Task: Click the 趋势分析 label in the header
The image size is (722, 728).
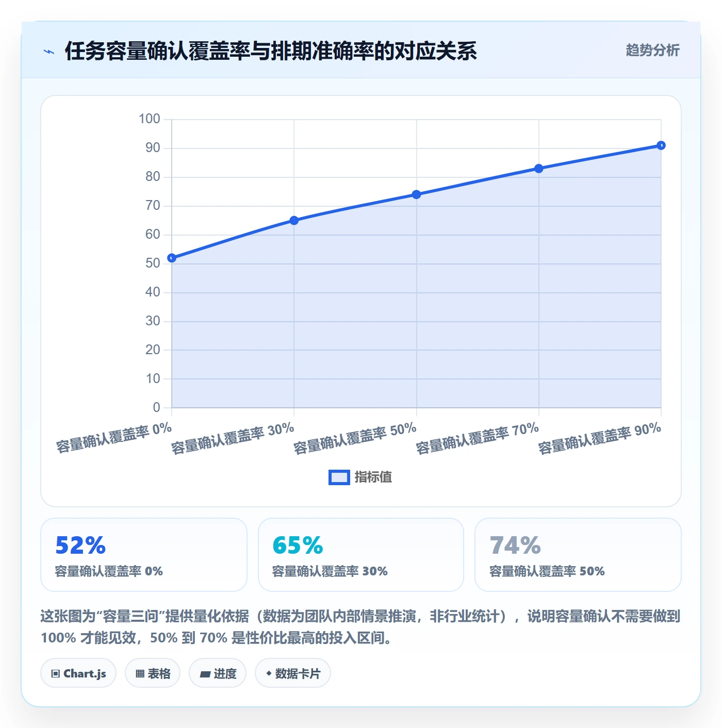Action: point(652,50)
